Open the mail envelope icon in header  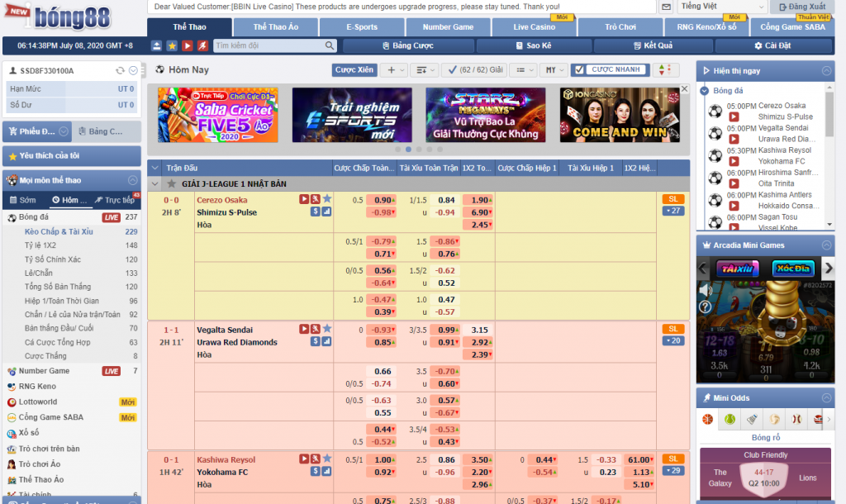pos(666,7)
